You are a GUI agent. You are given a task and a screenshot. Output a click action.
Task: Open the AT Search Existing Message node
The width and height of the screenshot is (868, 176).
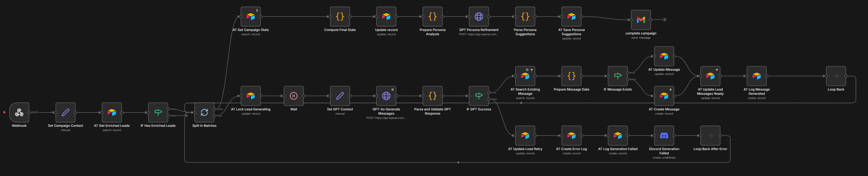(x=525, y=76)
